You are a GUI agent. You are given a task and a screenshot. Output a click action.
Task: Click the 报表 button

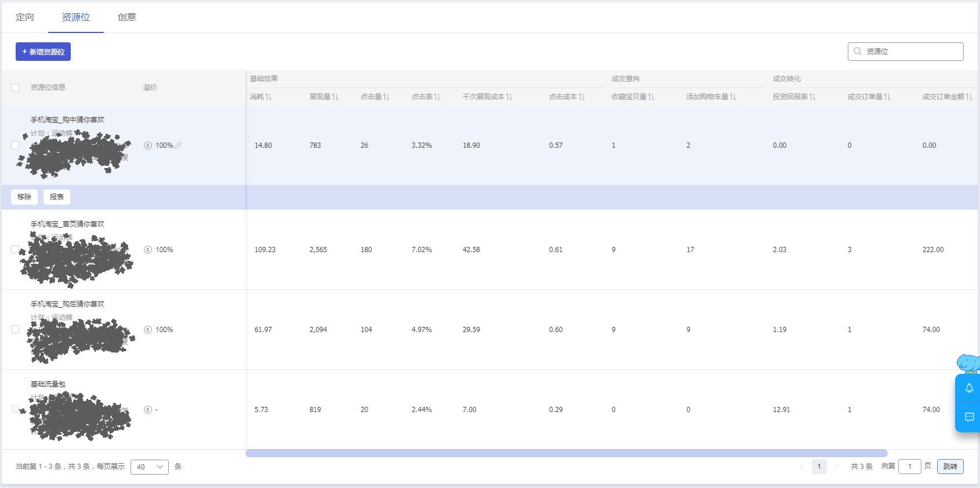coord(57,197)
